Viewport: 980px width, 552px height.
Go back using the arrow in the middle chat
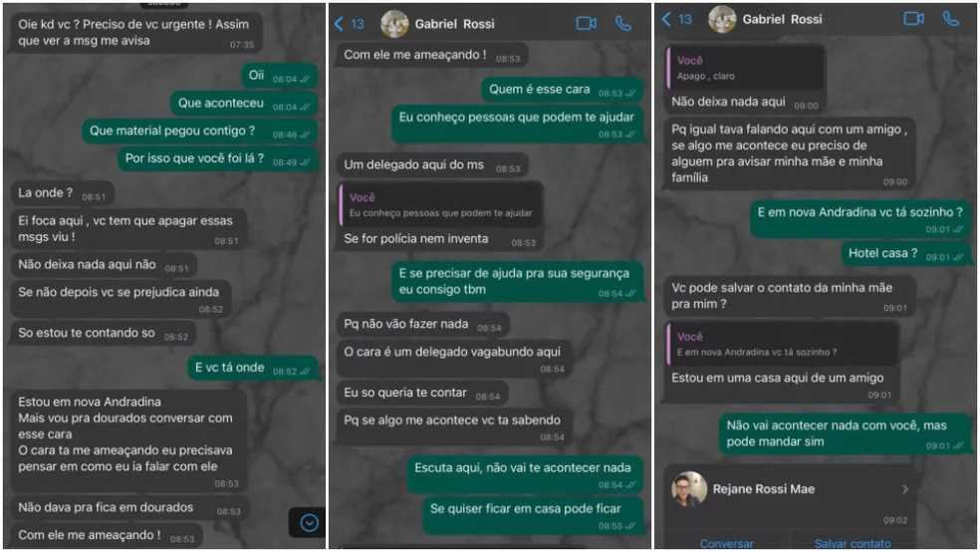pyautogui.click(x=339, y=24)
